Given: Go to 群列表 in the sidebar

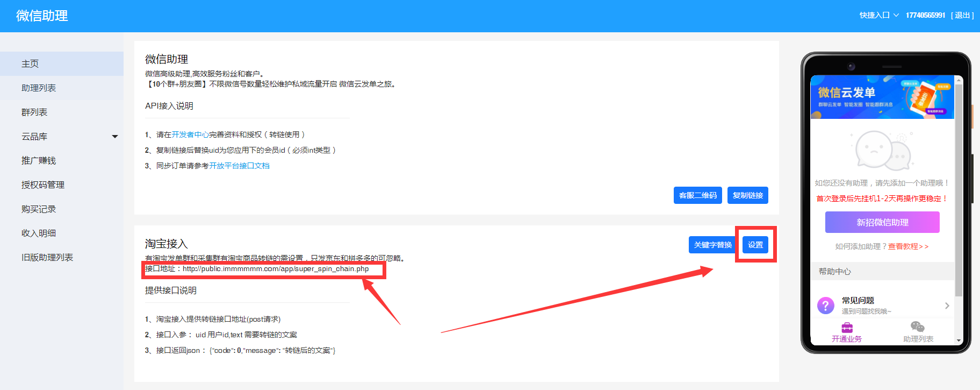Looking at the screenshot, I should click(x=62, y=112).
